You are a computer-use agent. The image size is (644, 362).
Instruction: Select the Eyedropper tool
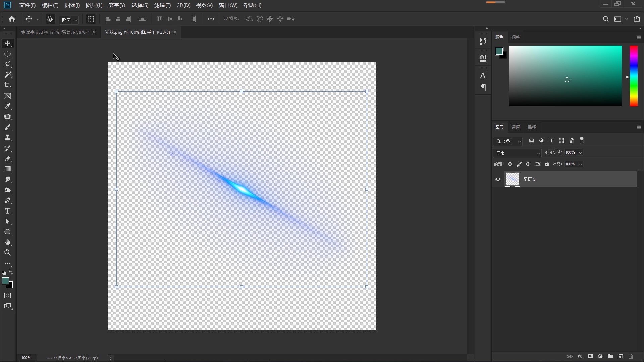(x=8, y=106)
